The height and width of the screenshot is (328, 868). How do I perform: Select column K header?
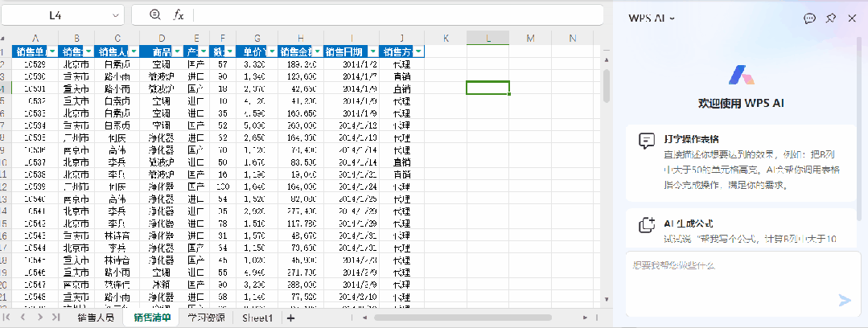tap(446, 38)
